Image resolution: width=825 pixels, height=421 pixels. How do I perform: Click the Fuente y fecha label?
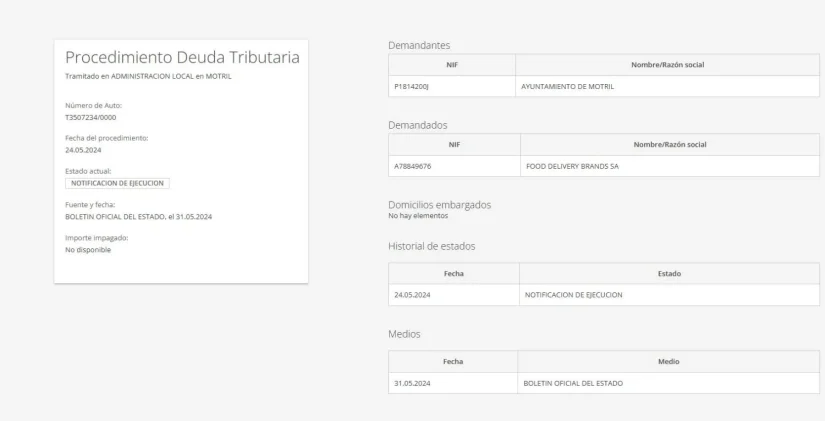point(90,205)
